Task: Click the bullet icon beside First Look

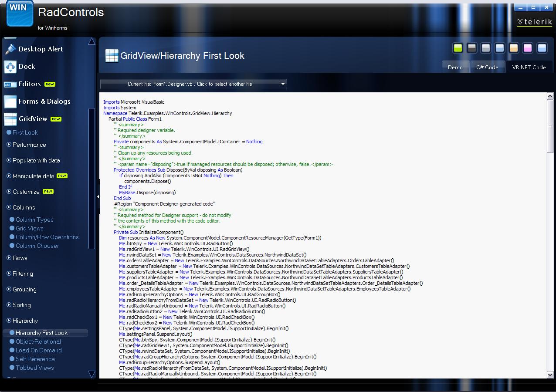Action: tap(9, 132)
